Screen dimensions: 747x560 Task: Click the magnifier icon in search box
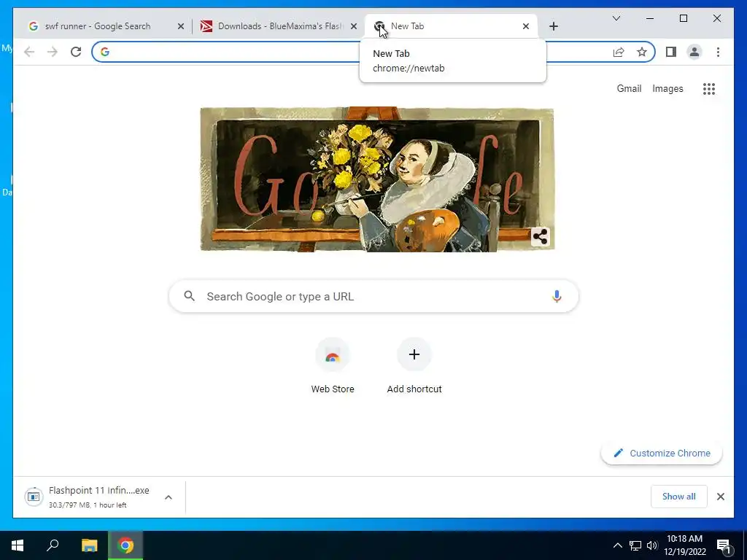[189, 296]
